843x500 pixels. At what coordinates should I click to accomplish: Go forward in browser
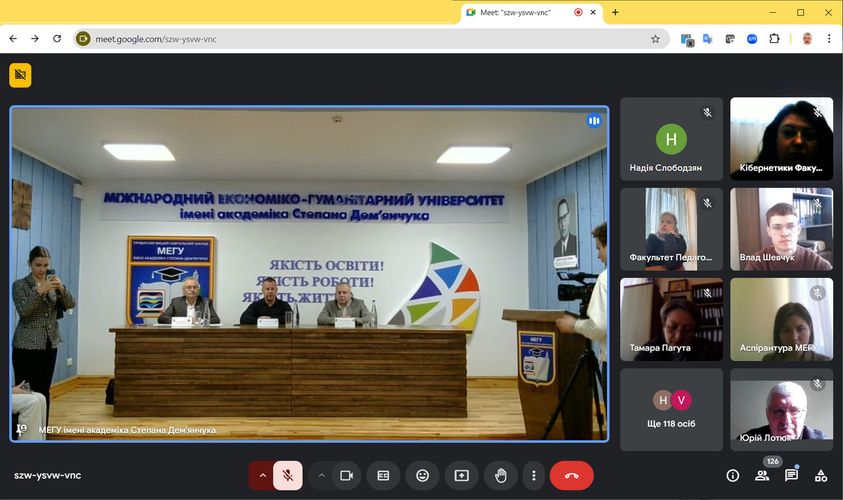pyautogui.click(x=35, y=39)
